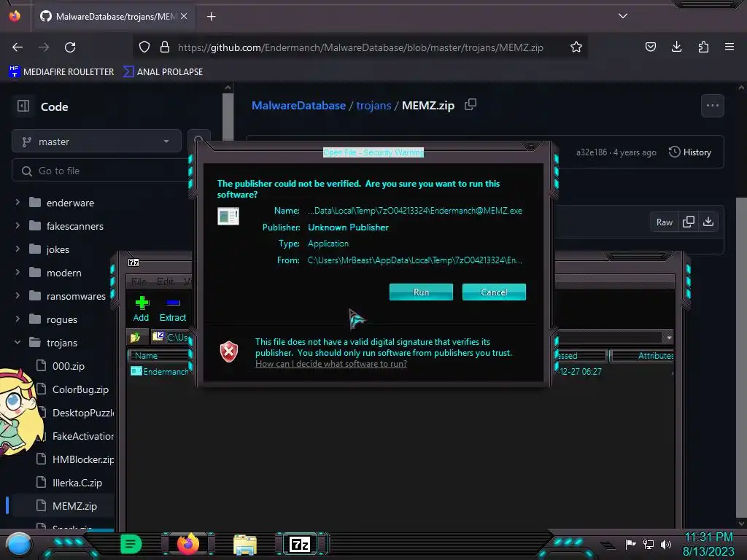Open the file History link
This screenshot has width=747, height=560.
690,152
